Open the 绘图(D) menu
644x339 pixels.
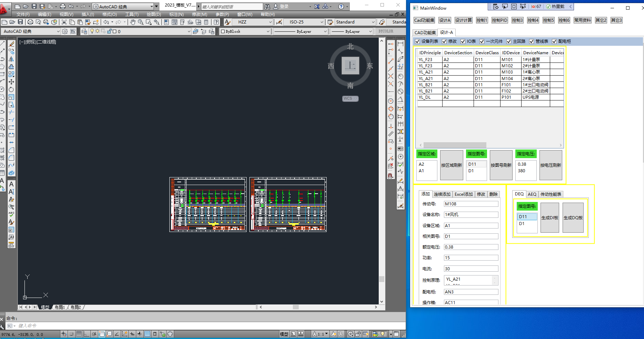click(x=154, y=14)
